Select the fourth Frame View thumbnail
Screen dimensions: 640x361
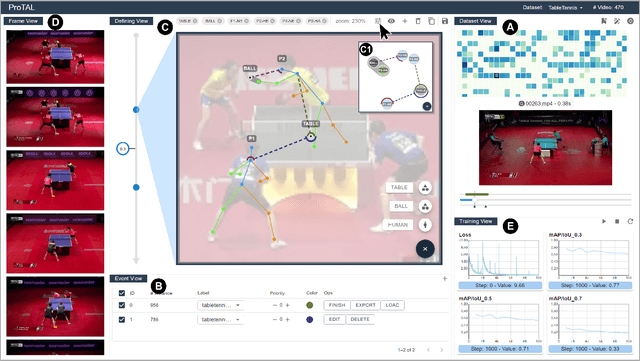55,243
